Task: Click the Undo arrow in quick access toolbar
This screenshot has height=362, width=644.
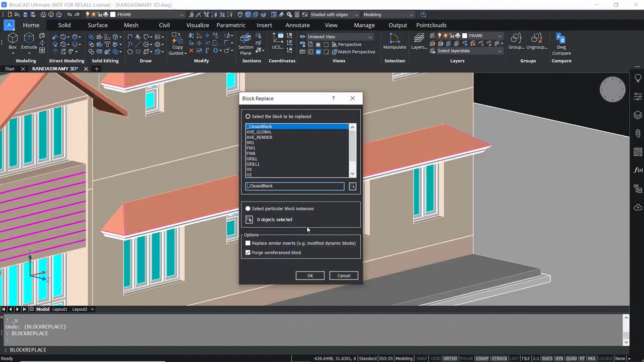Action: (x=69, y=15)
